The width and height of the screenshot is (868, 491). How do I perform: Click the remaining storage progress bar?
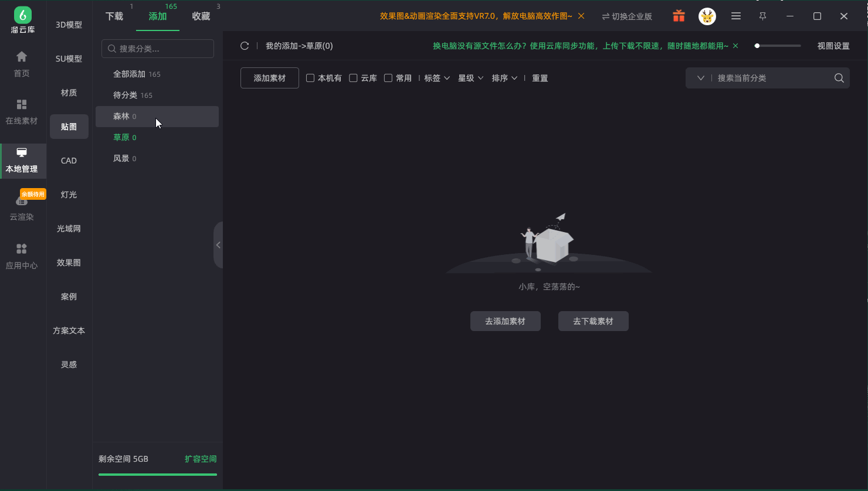coord(158,475)
